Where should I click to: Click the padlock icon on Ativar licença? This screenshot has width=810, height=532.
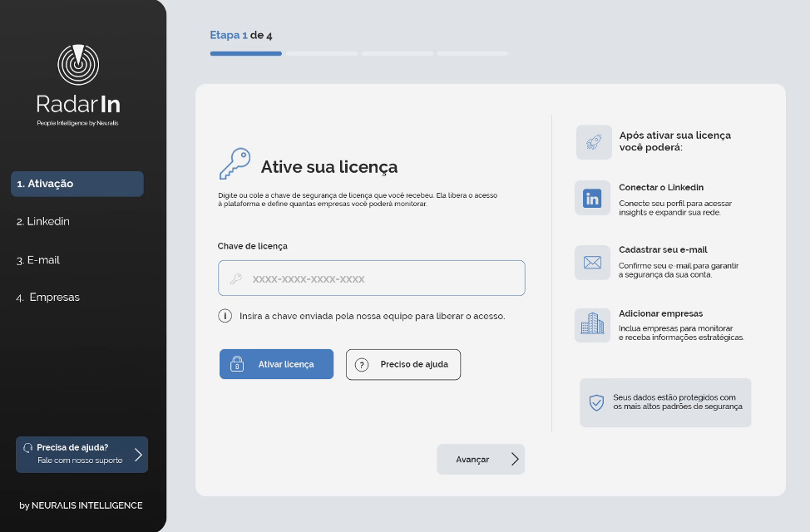[236, 363]
